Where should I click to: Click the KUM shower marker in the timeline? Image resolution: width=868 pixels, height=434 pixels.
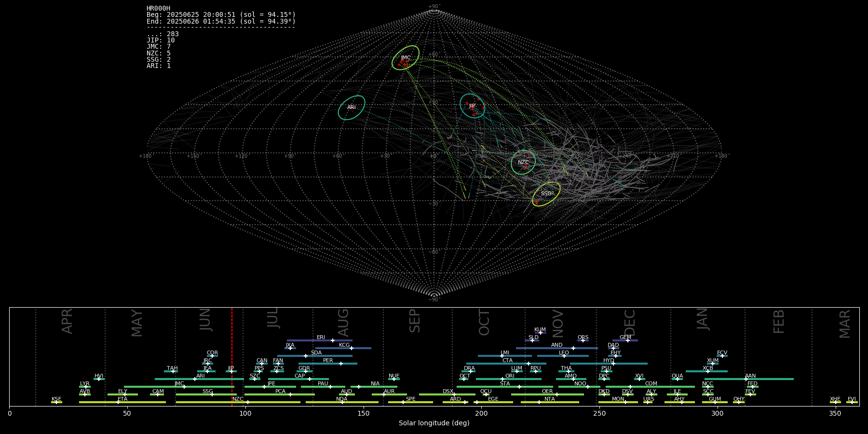(540, 333)
